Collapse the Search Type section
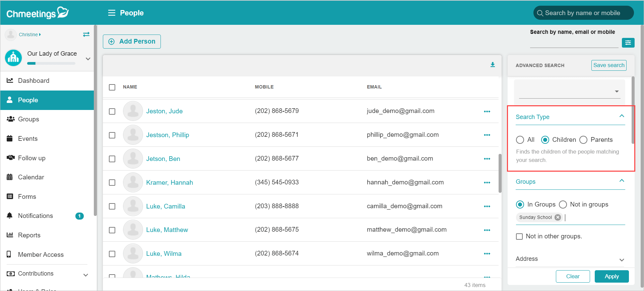The height and width of the screenshot is (291, 644). coord(622,116)
